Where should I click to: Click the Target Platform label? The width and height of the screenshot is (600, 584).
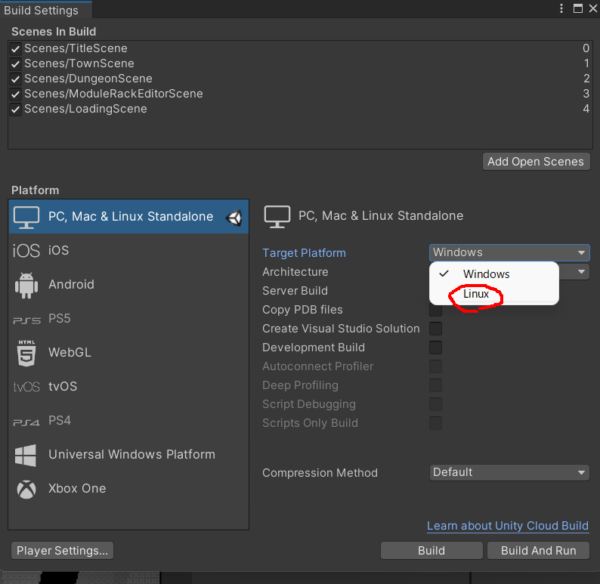point(304,253)
